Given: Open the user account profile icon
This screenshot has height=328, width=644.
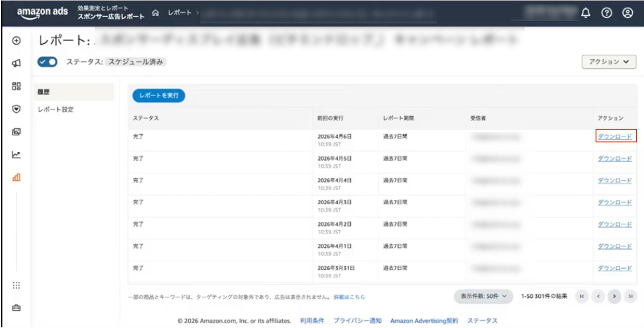Looking at the screenshot, I should click(628, 13).
